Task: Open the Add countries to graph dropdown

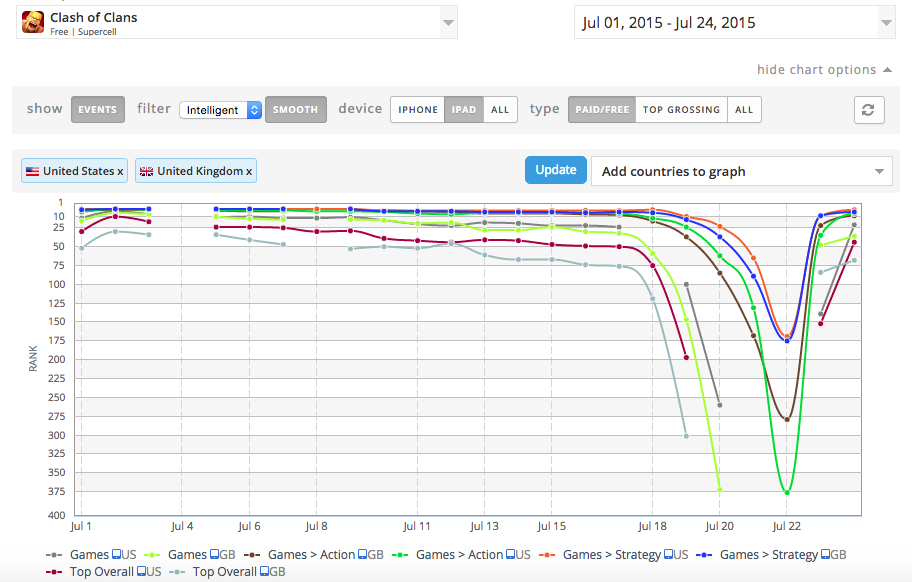Action: [741, 171]
